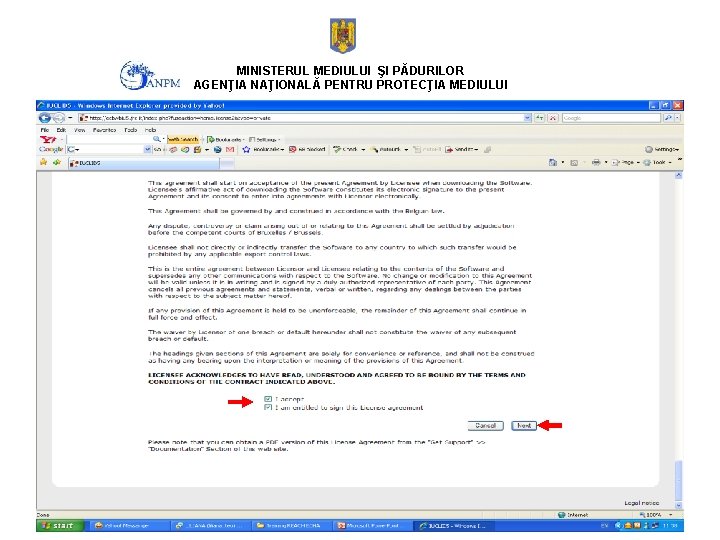The width and height of the screenshot is (720, 540).
Task: Click the blue globe icon in Google toolbar
Action: point(218,149)
